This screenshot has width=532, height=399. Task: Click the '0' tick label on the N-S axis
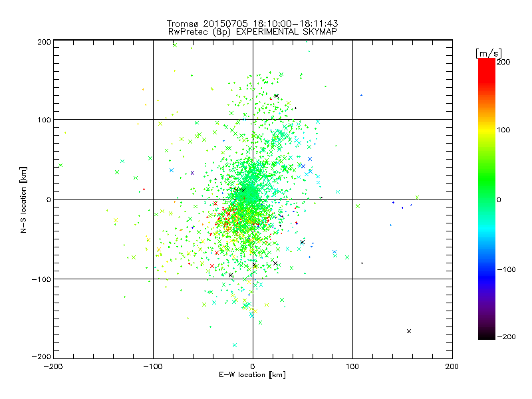(49, 199)
